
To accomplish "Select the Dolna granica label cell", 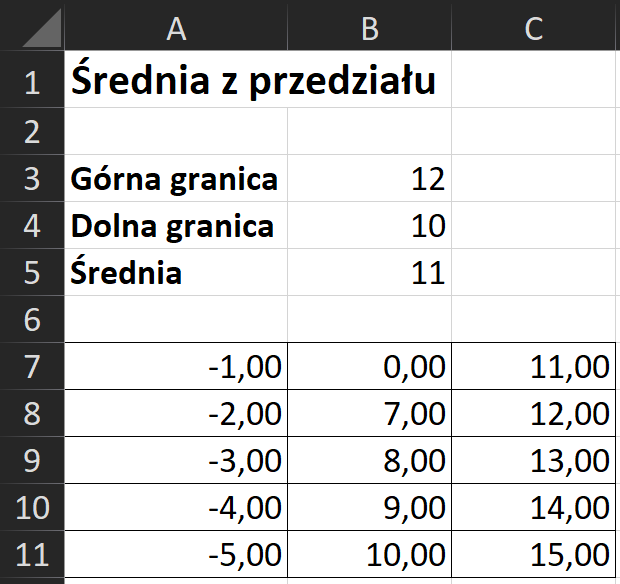I will pyautogui.click(x=176, y=226).
